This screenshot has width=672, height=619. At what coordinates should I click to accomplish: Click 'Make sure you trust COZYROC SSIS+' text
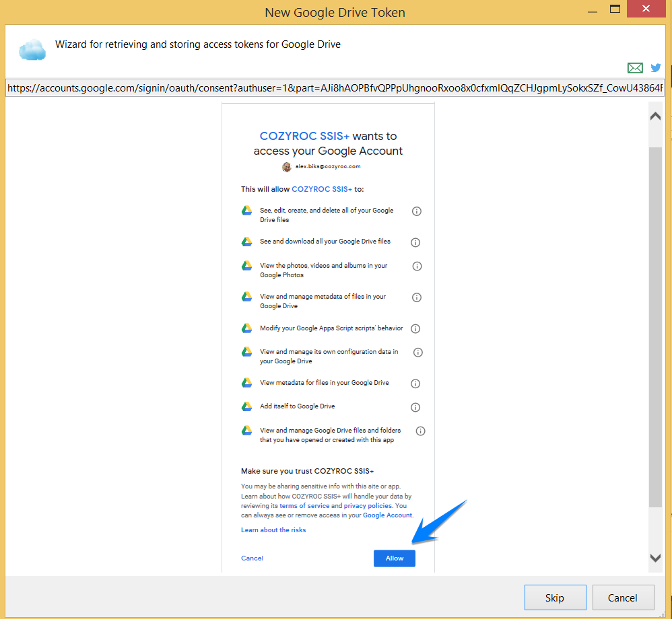(x=307, y=471)
